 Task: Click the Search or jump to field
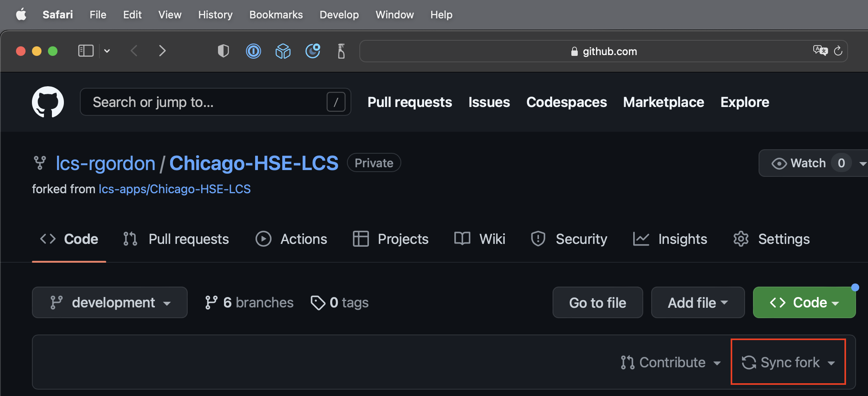[x=208, y=102]
